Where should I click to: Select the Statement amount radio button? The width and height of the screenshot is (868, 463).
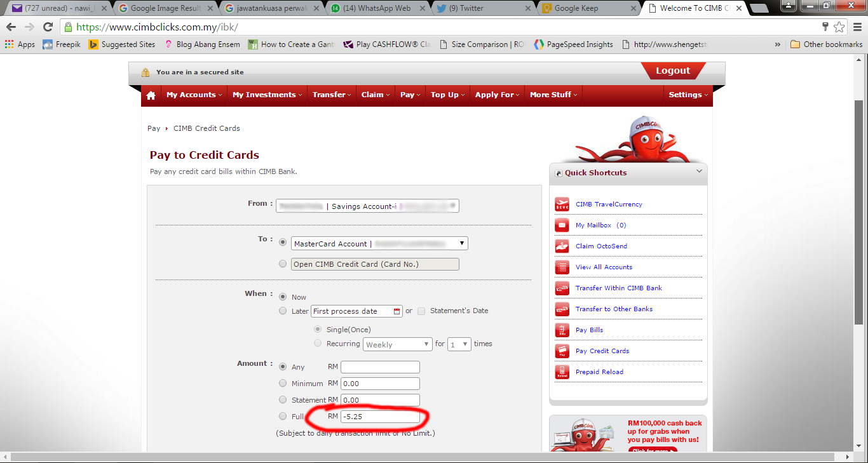pyautogui.click(x=283, y=399)
